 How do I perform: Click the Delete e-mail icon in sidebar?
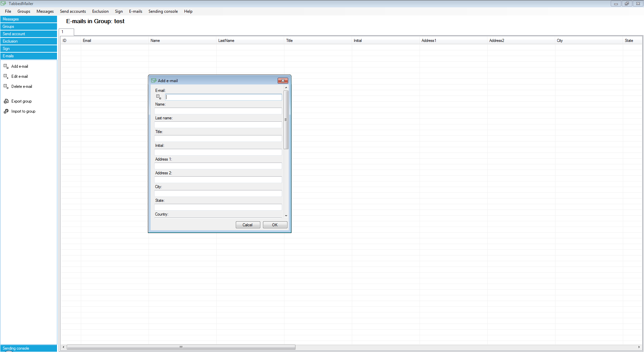(x=6, y=86)
